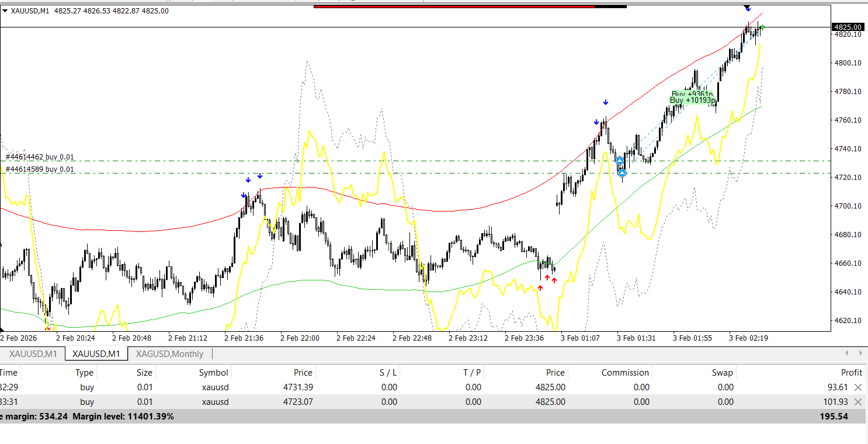Switch to the XAGUSD,Monthly chart tab

(169, 353)
